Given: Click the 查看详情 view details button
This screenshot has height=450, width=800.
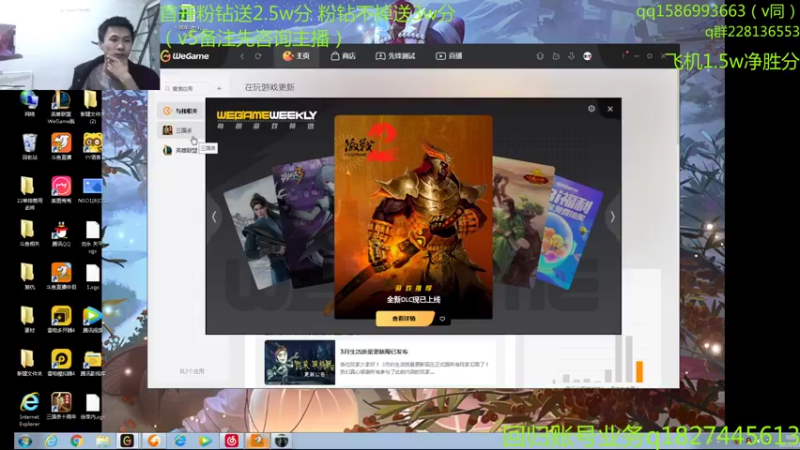Looking at the screenshot, I should 404,319.
